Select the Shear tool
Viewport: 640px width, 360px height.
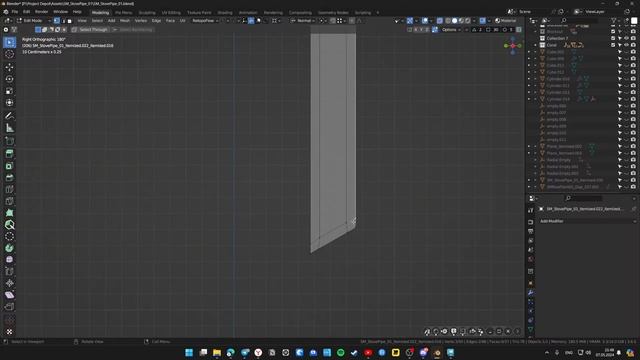pos(9,295)
